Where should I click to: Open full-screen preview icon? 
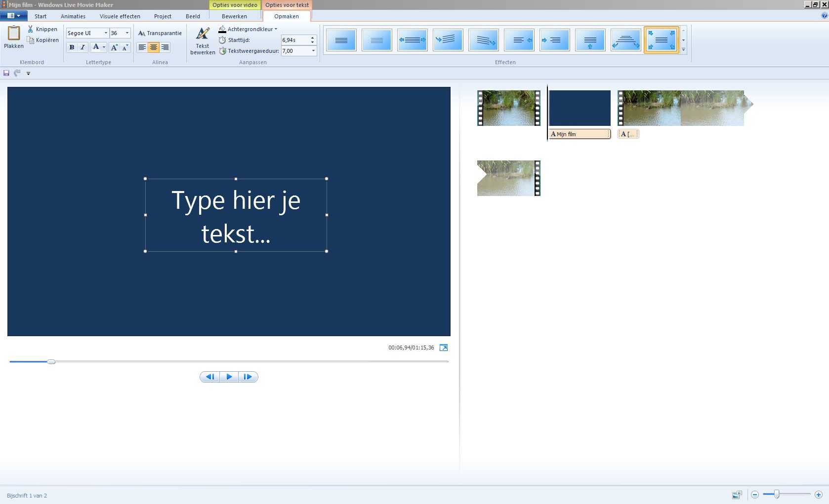444,348
